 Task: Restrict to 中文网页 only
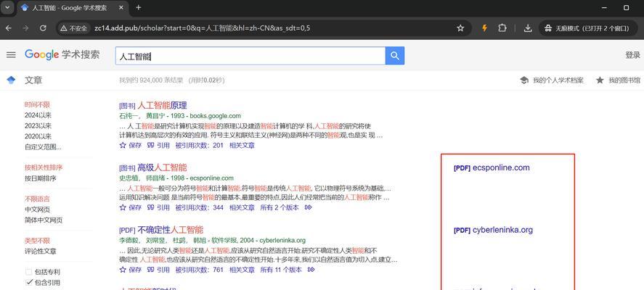(37, 210)
